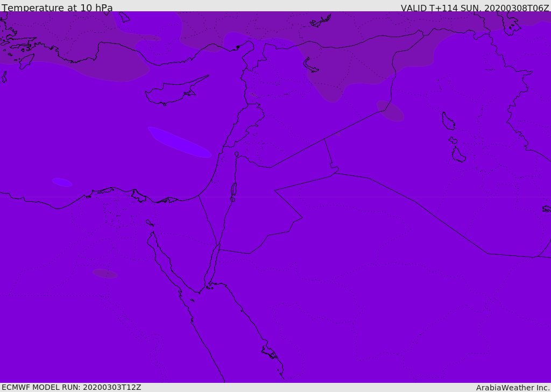Click the 'VALID T+114 SUN. 20200308T06Z' label
Screen dimensions: 551x392
tap(475, 8)
